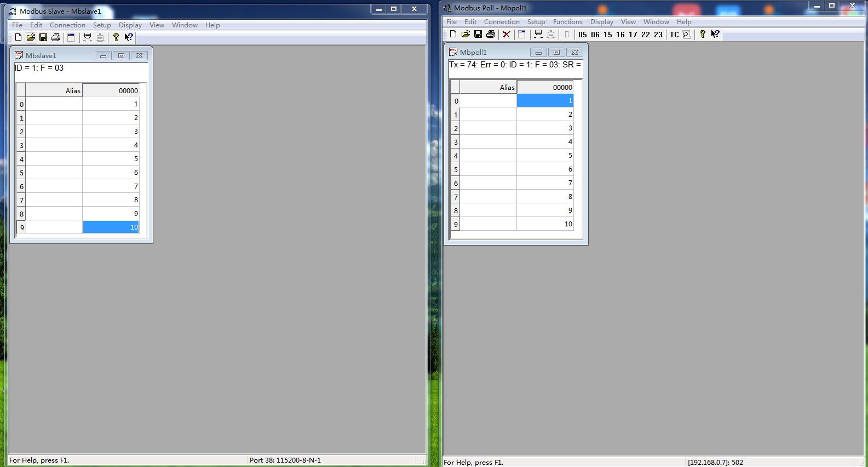
Task: Click row header 3 in Mbpoll1 table
Action: click(456, 142)
